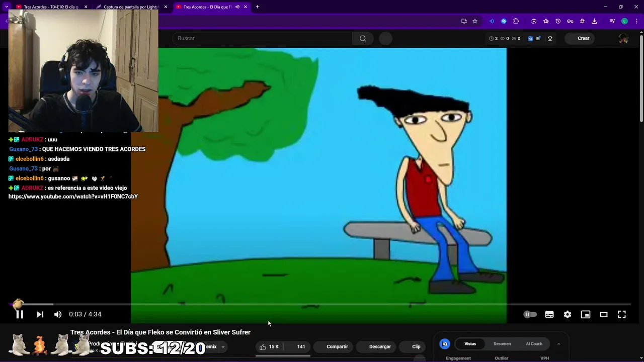
Task: Enter full screen mode
Action: tap(622, 314)
